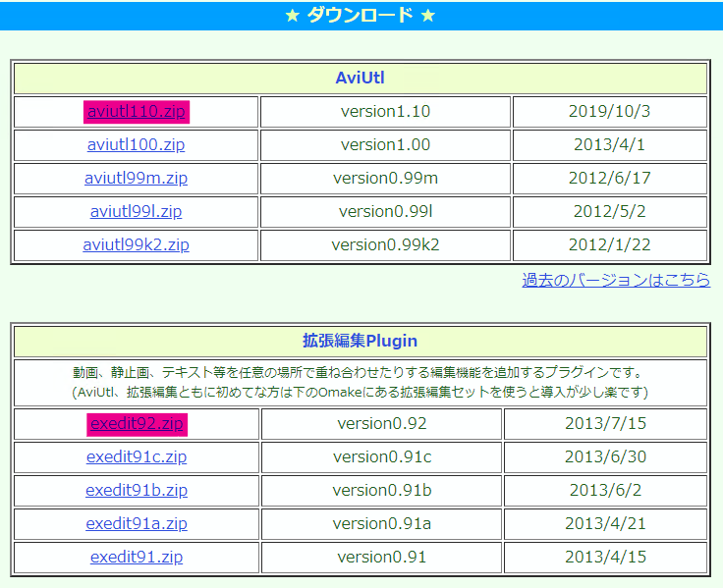Image resolution: width=723 pixels, height=588 pixels.
Task: Click the date 2012/6/17
Action: click(610, 178)
